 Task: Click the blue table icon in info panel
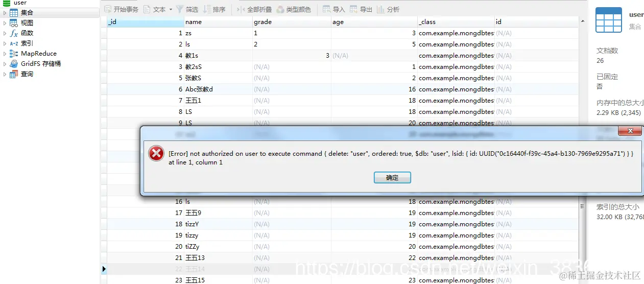(x=608, y=20)
